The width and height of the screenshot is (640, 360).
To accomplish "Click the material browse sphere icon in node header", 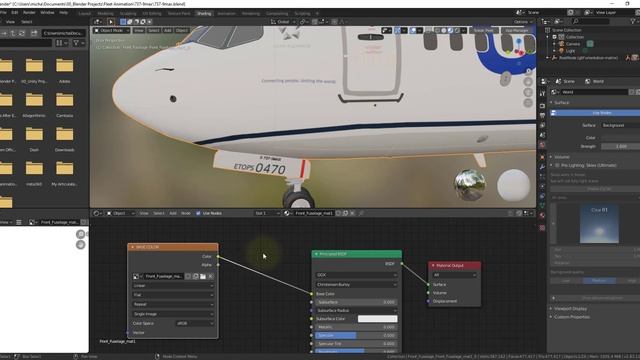I will (x=287, y=213).
